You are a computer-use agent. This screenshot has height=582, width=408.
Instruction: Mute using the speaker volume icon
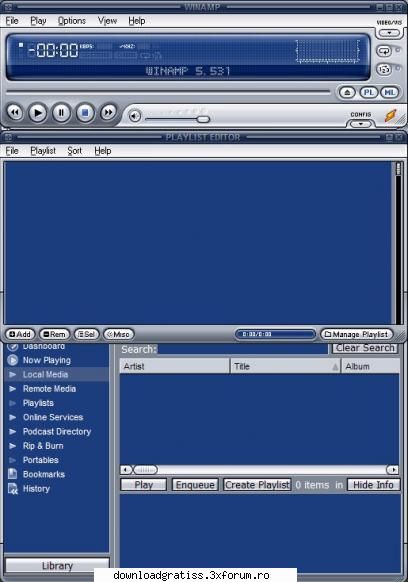[x=135, y=116]
